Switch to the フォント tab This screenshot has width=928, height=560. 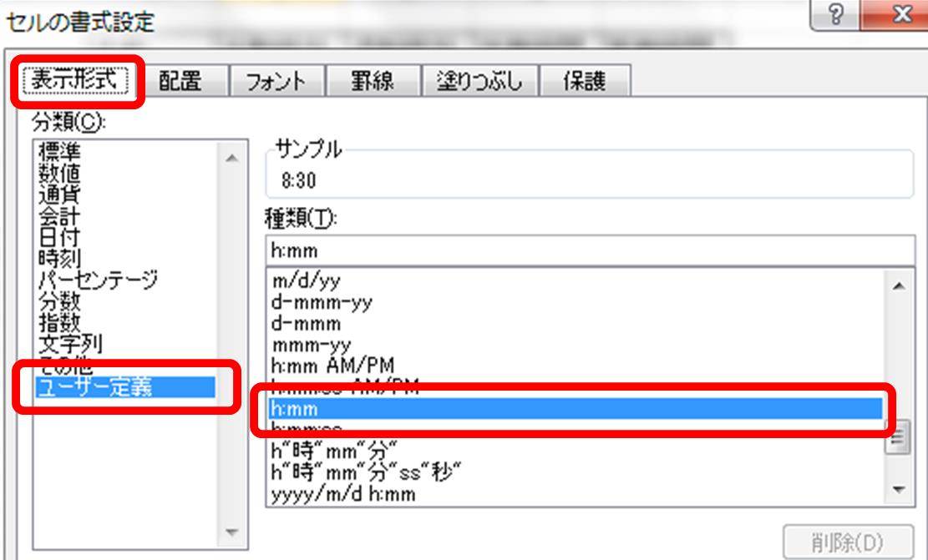point(274,82)
